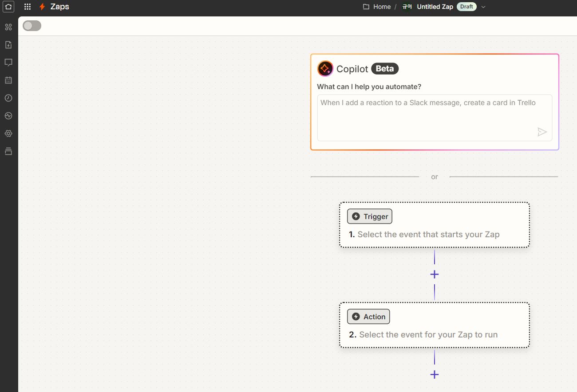Open the document-with-bolt icon in the left sidebar
Image resolution: width=577 pixels, height=392 pixels.
[x=8, y=45]
